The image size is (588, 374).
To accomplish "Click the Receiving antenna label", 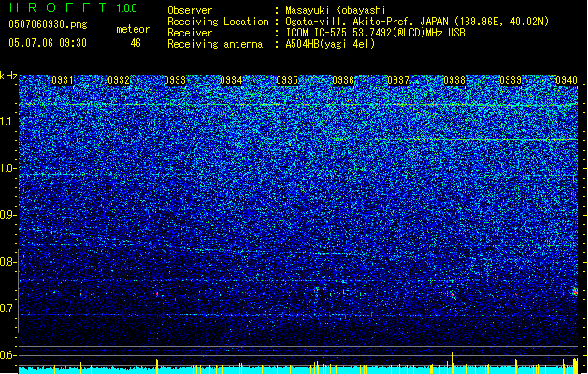I will (215, 44).
